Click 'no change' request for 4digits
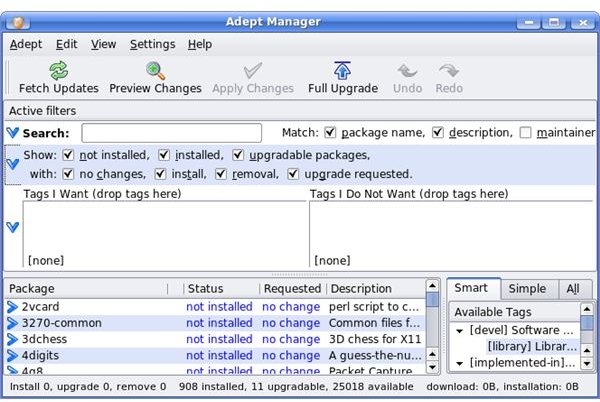Screen dimensions: 600x402 [x=291, y=356]
